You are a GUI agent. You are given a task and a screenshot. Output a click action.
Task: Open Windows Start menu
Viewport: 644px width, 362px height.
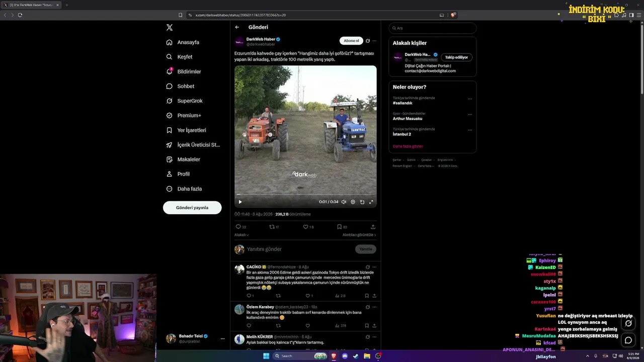[266, 356]
